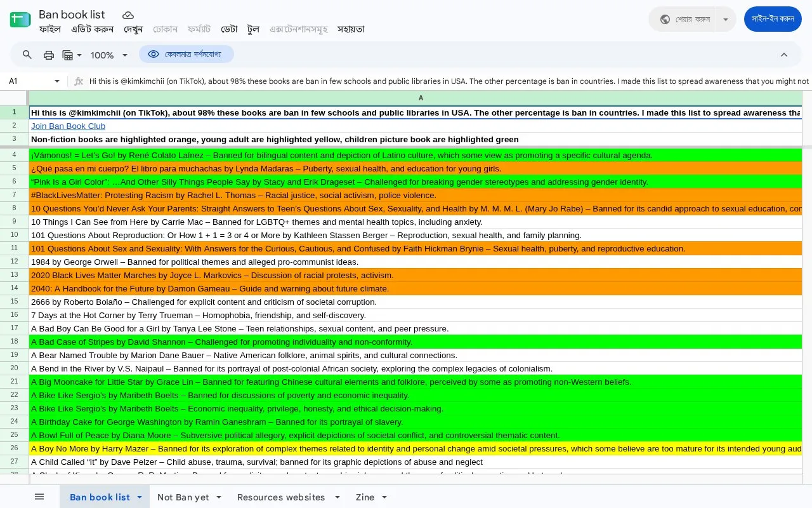
Task: Open the দেখুন menu
Action: tap(133, 29)
